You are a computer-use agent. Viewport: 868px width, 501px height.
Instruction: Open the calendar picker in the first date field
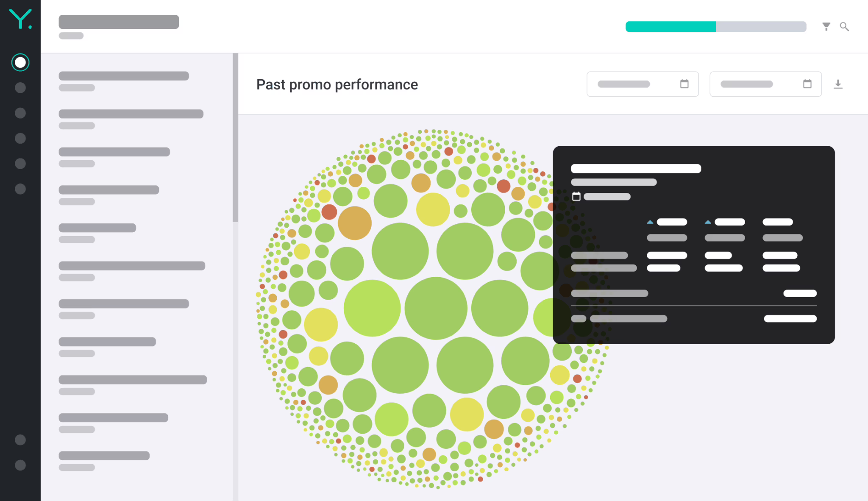point(684,84)
